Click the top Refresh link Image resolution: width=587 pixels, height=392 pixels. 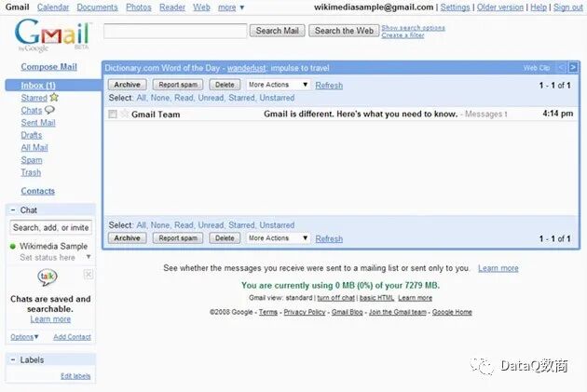[x=329, y=86]
